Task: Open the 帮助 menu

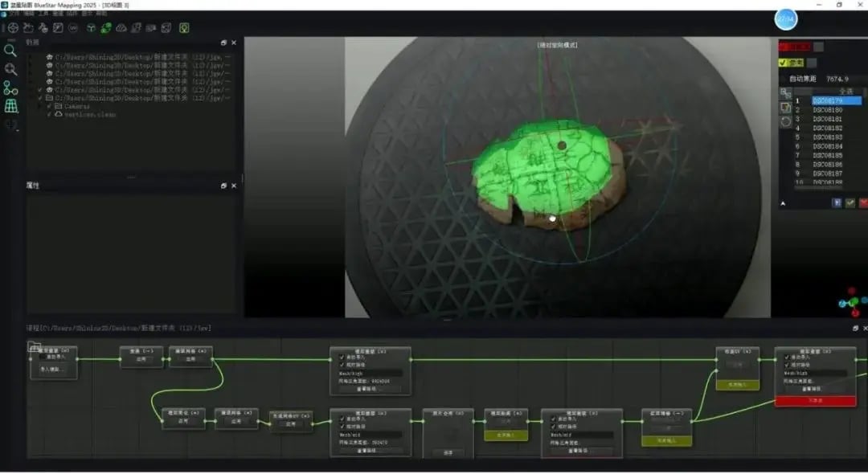Action: (101, 14)
